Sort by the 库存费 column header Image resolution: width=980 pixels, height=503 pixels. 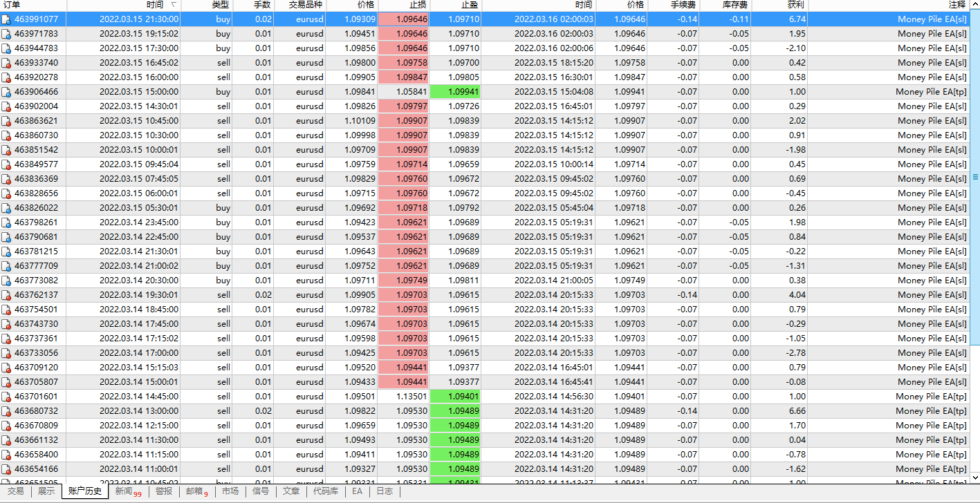725,5
